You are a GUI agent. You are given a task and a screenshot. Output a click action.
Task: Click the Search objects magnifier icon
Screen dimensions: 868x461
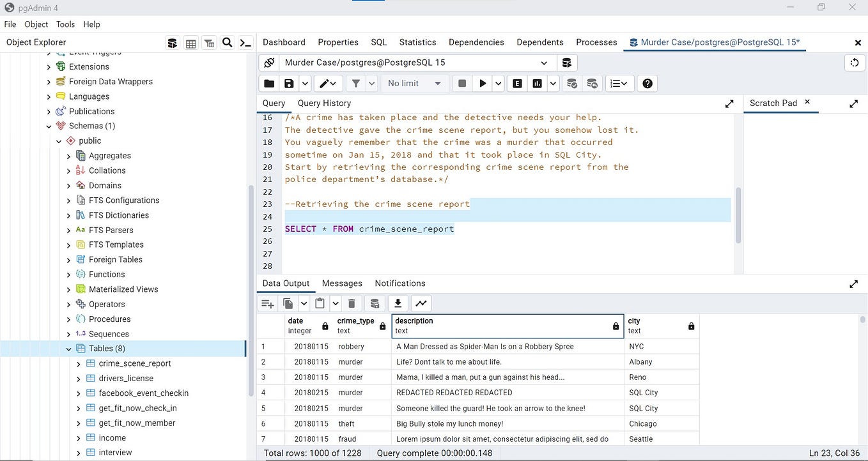pyautogui.click(x=227, y=43)
